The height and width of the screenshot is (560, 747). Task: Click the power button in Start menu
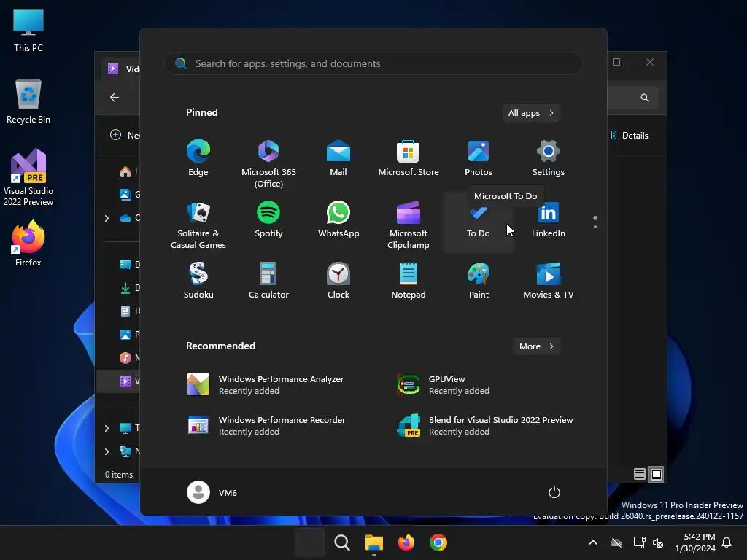click(554, 492)
